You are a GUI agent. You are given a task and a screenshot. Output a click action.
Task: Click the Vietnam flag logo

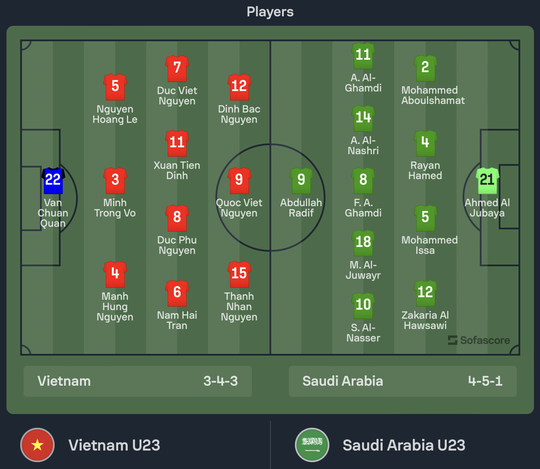coord(37,445)
